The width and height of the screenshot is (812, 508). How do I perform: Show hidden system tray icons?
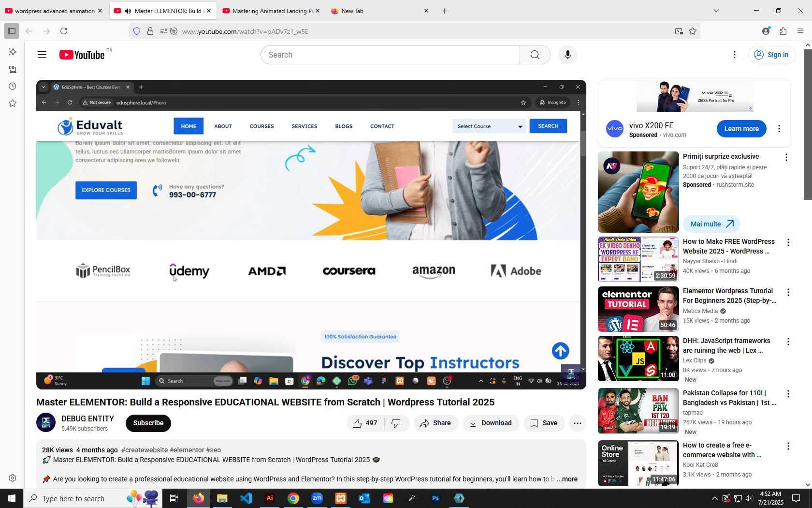(x=714, y=498)
